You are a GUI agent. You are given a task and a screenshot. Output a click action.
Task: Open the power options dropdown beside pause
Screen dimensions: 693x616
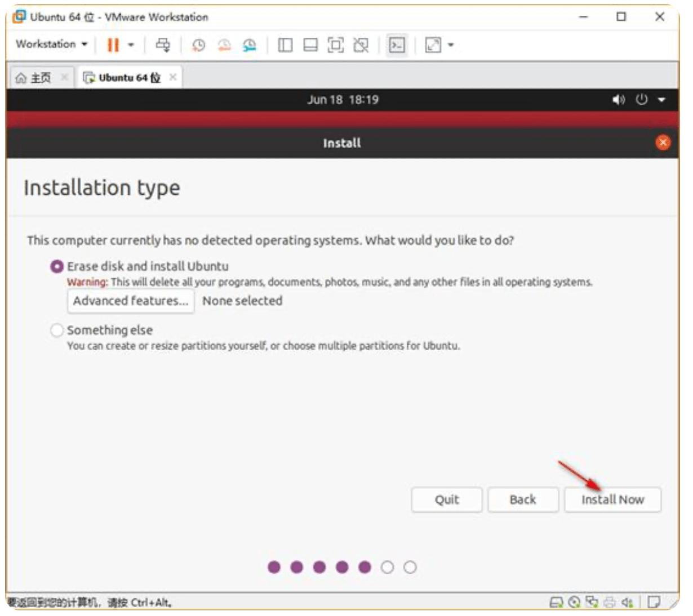(x=131, y=45)
